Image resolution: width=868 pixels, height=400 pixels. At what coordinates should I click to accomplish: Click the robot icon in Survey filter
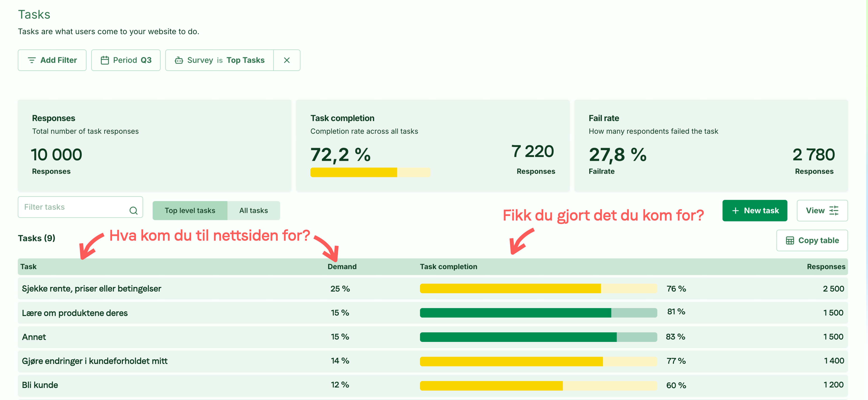(179, 60)
